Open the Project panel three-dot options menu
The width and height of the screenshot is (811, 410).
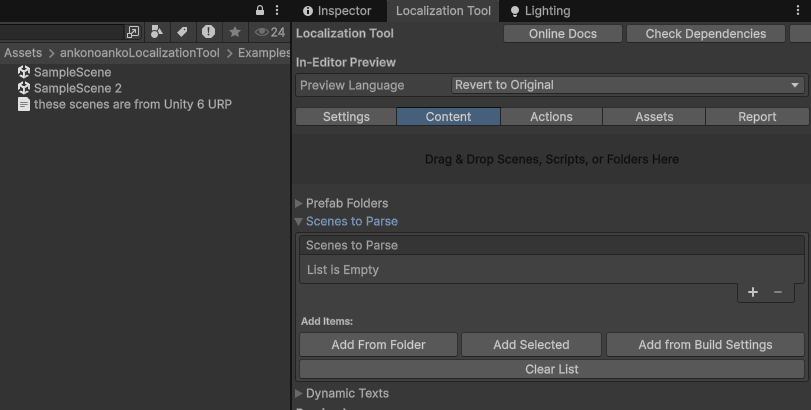coord(277,11)
